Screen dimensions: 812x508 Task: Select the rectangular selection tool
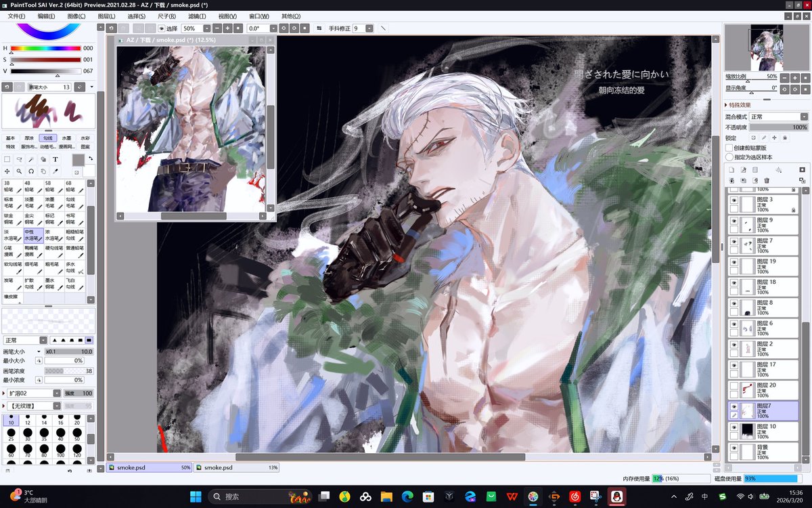(x=7, y=159)
